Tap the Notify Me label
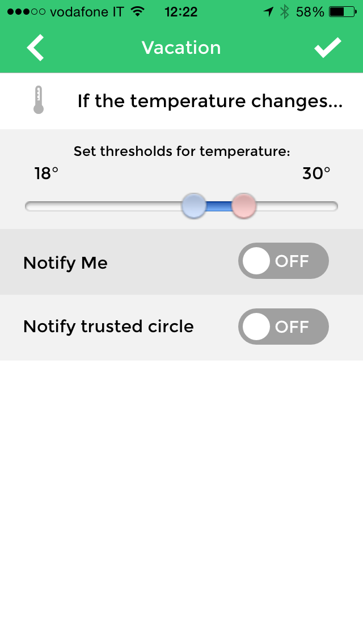This screenshot has height=644, width=363. point(65,263)
